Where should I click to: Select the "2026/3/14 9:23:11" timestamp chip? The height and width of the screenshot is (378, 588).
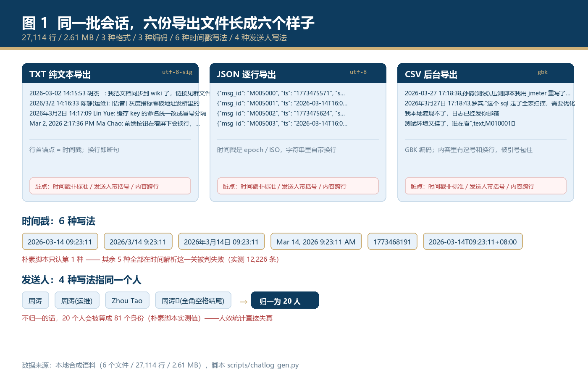pos(138,241)
